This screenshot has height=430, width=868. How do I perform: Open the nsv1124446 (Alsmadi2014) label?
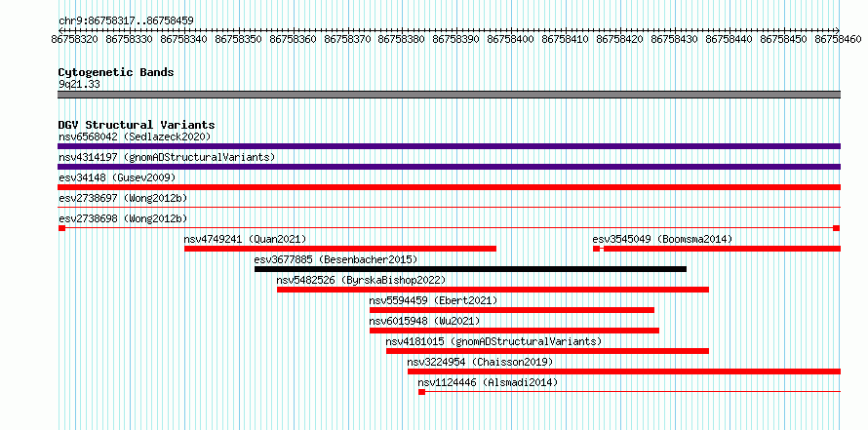pos(489,382)
